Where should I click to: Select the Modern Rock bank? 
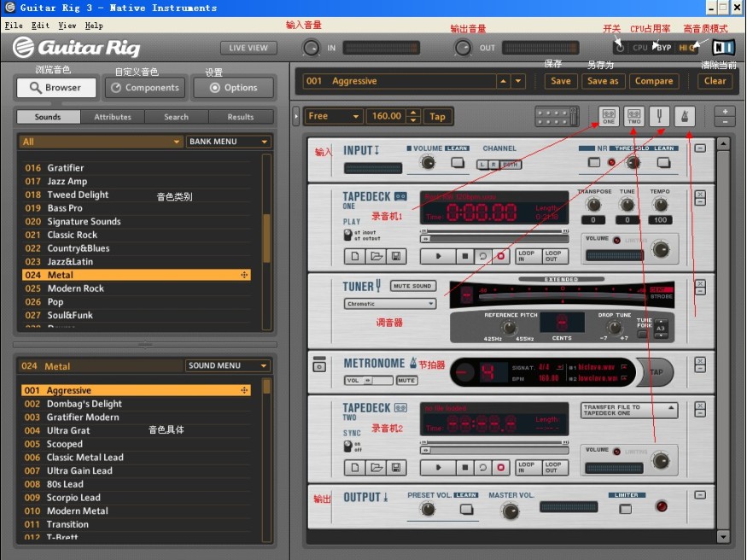click(137, 289)
